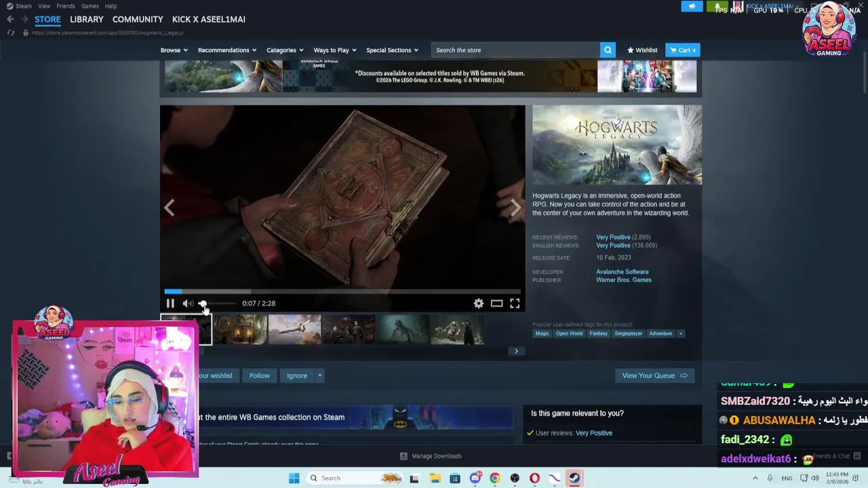This screenshot has width=868, height=488.
Task: Open the Friends menu
Action: tap(66, 6)
